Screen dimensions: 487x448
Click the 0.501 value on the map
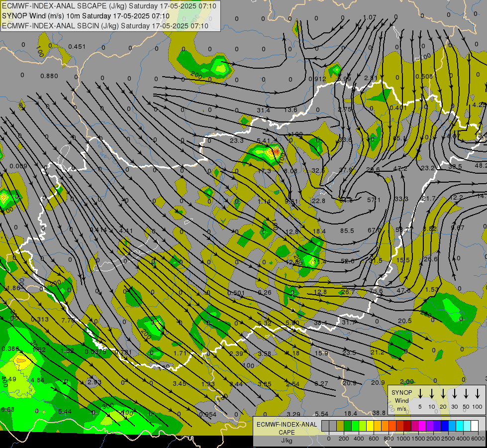pyautogui.click(x=236, y=293)
